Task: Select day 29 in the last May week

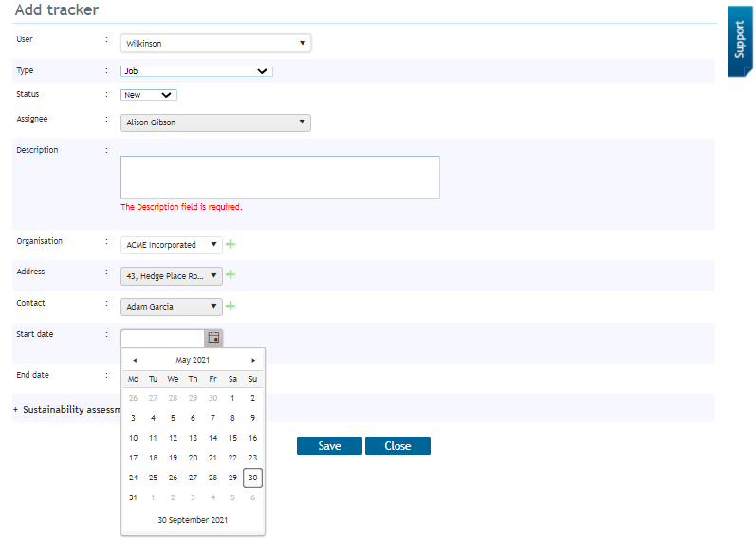Action: 232,478
